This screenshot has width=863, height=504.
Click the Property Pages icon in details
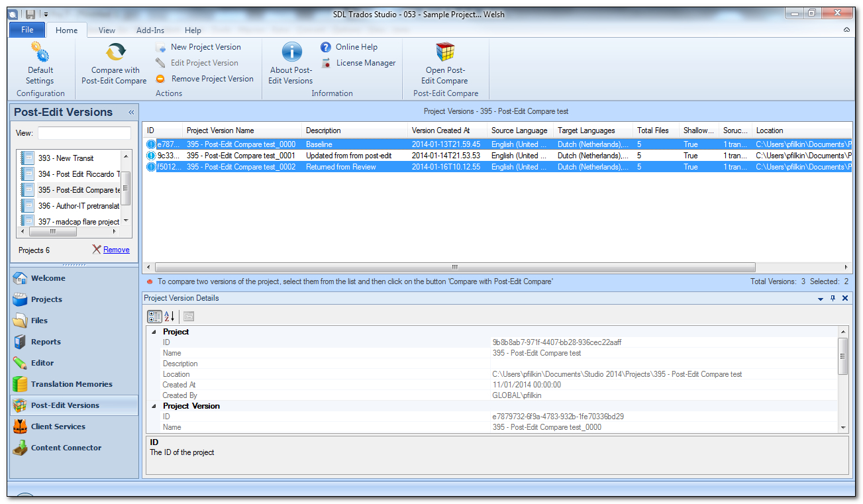coord(189,317)
